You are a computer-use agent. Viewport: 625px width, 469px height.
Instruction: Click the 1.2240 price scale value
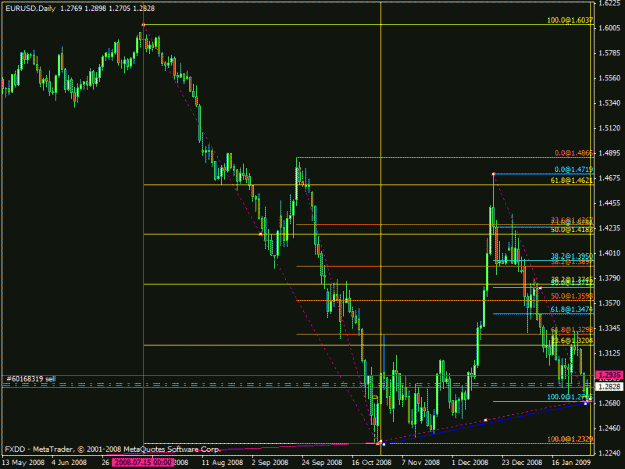tap(610, 453)
